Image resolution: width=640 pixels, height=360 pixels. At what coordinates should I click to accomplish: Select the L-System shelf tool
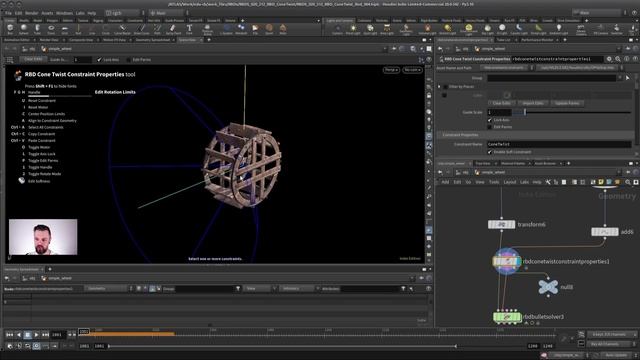tap(227, 29)
